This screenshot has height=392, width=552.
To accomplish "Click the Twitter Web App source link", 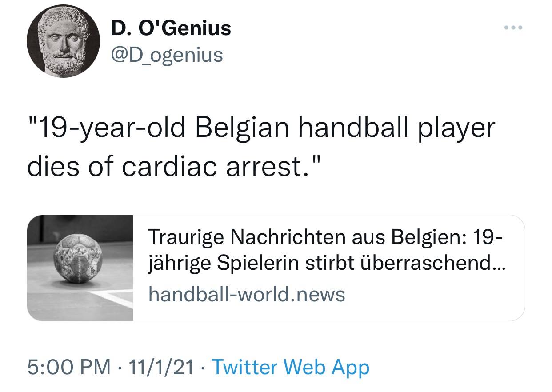I will [290, 368].
